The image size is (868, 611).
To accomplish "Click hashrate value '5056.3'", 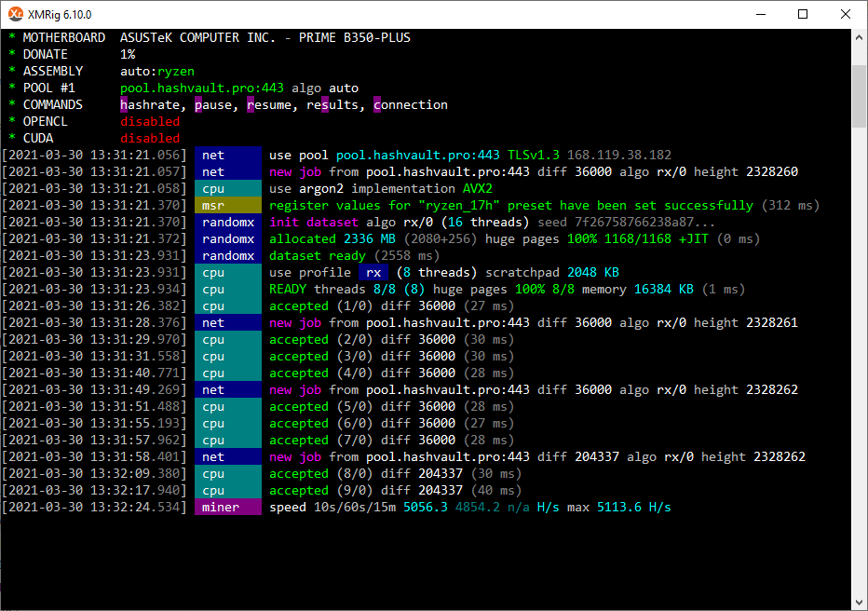I will [425, 507].
